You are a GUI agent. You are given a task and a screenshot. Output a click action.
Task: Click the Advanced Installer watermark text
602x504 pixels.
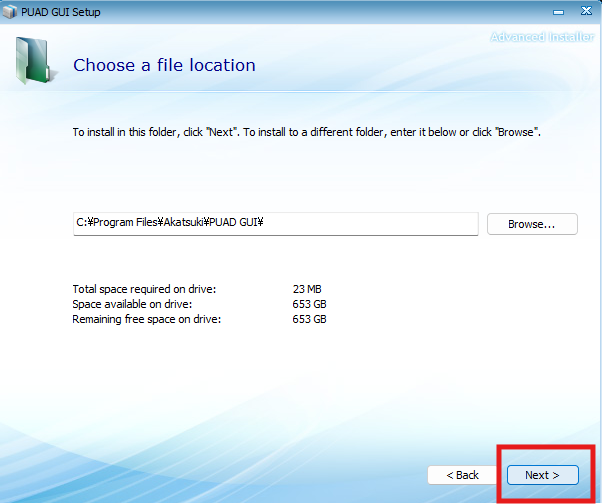(x=544, y=38)
